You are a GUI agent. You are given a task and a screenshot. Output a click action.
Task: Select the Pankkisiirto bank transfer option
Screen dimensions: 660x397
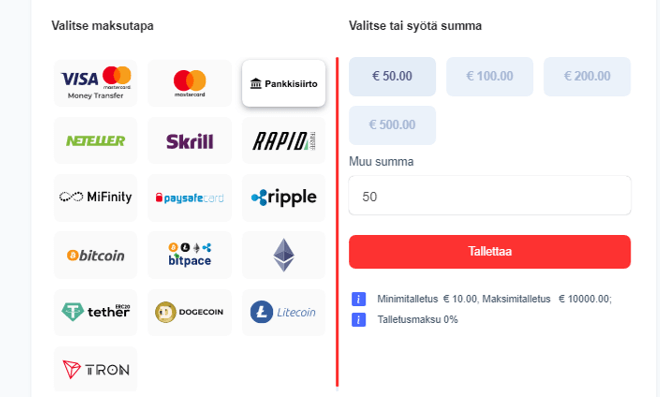click(284, 83)
